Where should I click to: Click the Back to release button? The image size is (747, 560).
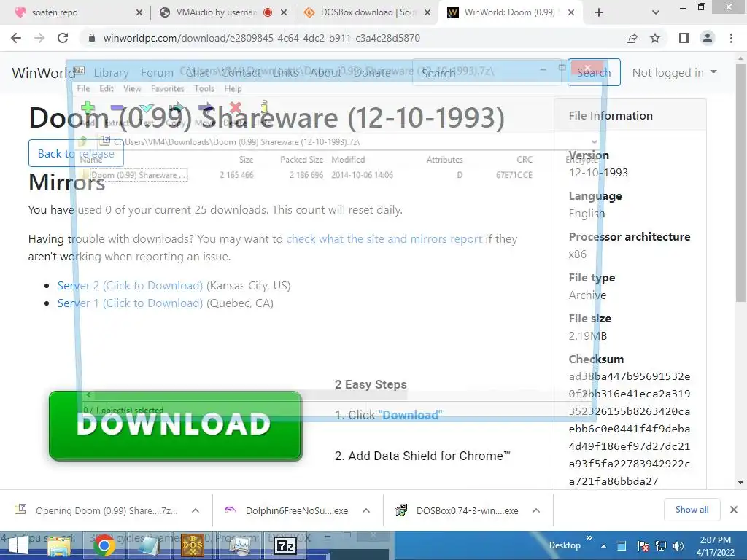point(76,153)
